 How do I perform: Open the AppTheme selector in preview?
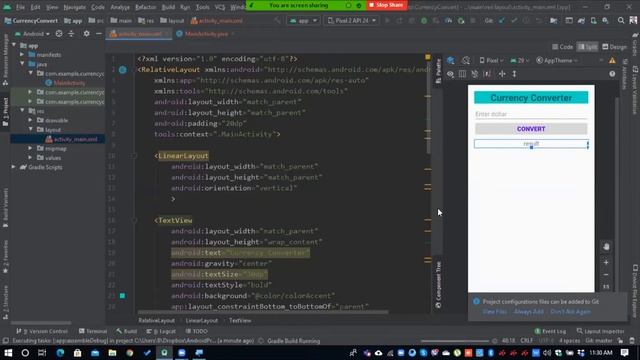point(558,60)
